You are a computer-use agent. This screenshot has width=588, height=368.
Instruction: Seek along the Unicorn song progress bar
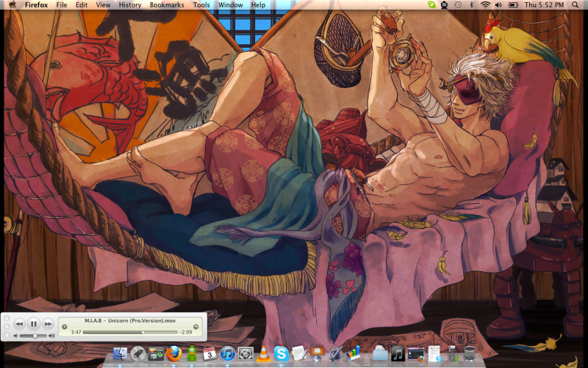point(130,333)
